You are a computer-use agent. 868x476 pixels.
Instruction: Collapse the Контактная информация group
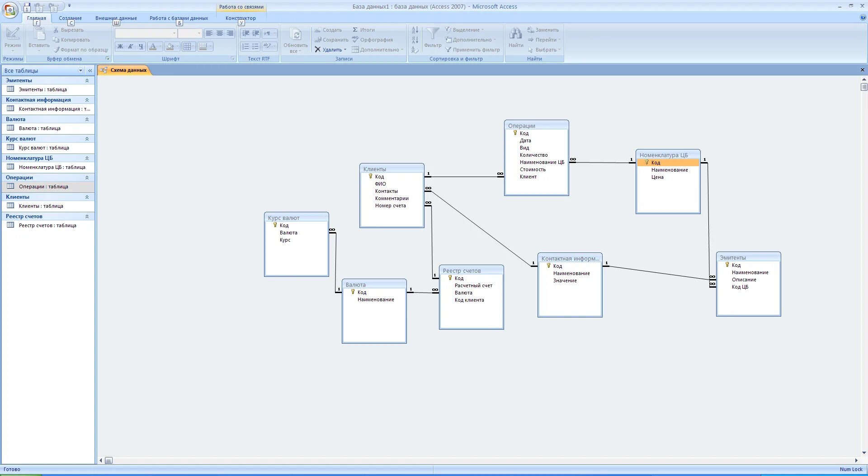(87, 100)
